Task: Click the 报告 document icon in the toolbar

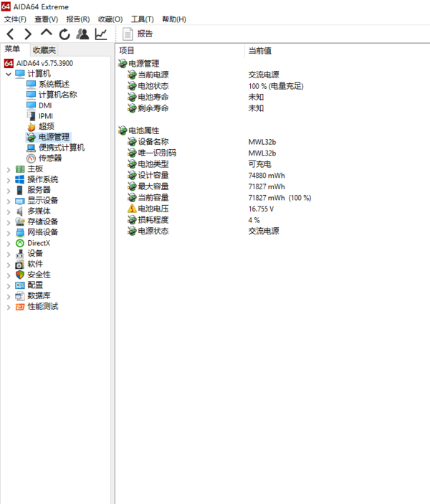Action: [128, 34]
